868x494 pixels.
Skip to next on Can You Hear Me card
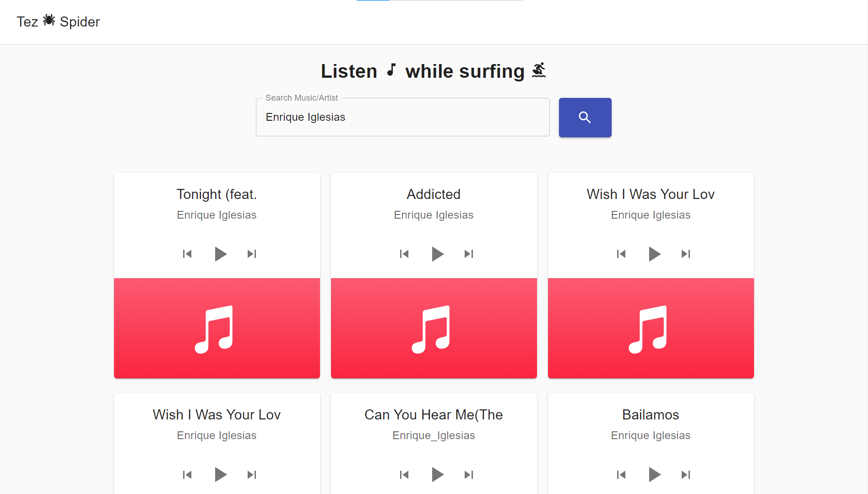tap(469, 474)
